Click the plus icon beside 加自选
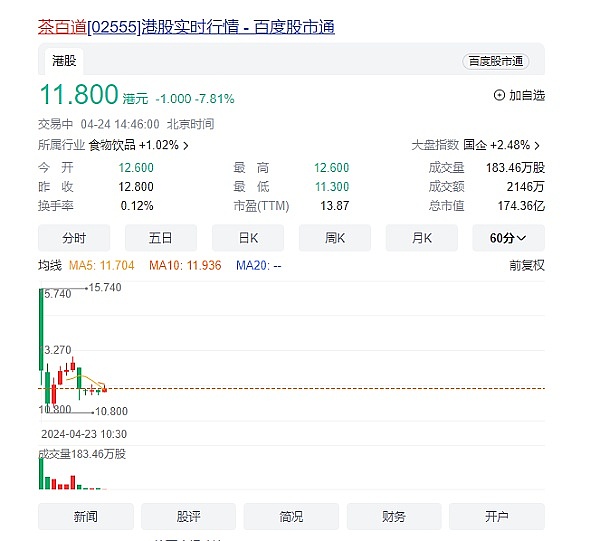 click(500, 96)
